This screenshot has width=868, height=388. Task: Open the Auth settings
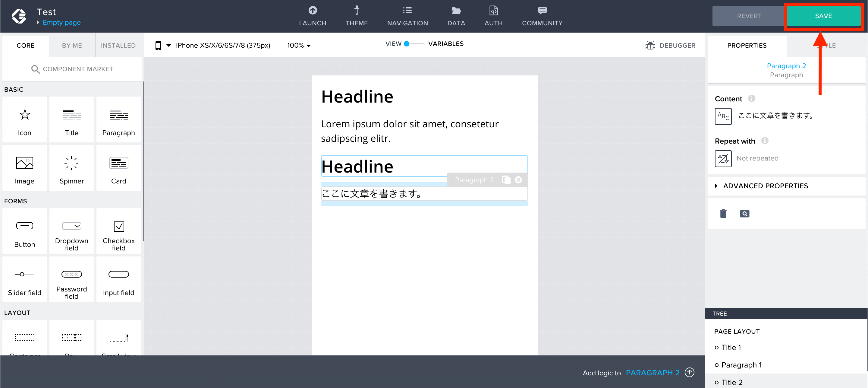click(x=493, y=16)
